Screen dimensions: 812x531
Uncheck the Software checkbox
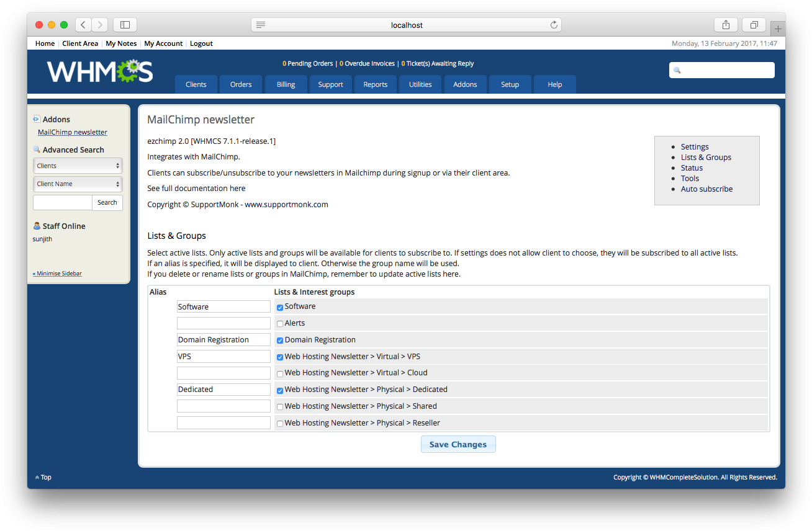[x=279, y=306]
